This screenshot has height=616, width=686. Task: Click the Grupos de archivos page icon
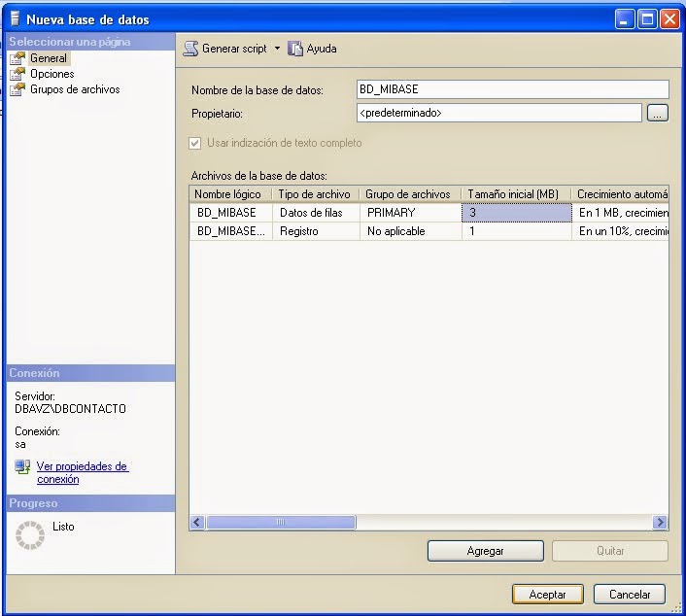point(17,89)
